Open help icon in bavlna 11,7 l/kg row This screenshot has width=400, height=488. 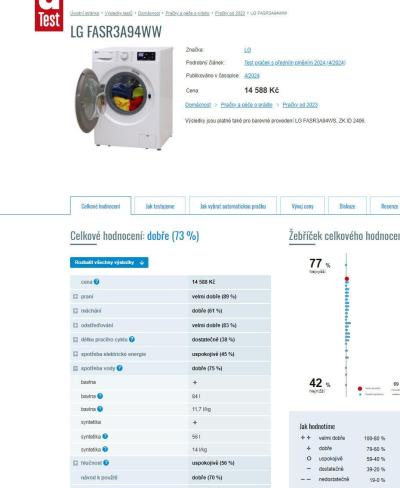(100, 409)
